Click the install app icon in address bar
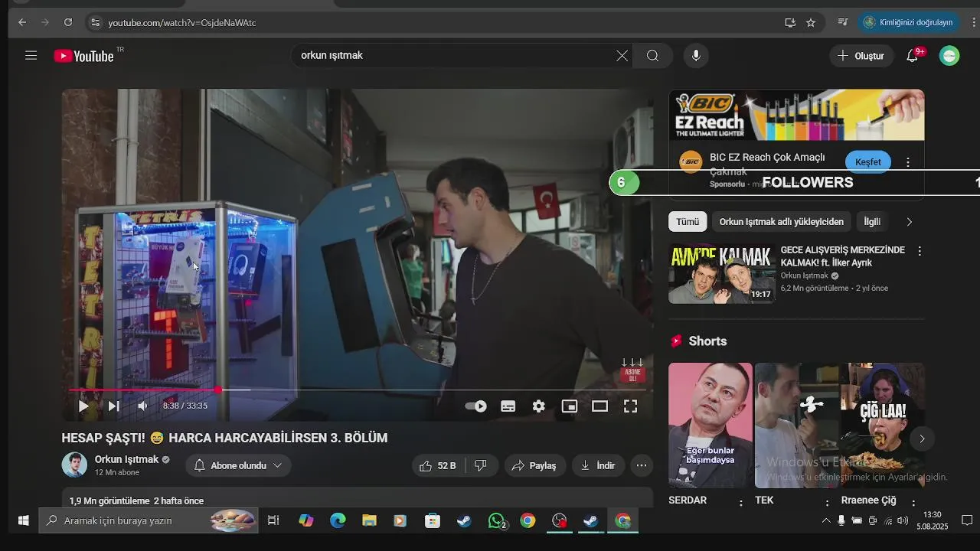The height and width of the screenshot is (551, 980). [790, 22]
